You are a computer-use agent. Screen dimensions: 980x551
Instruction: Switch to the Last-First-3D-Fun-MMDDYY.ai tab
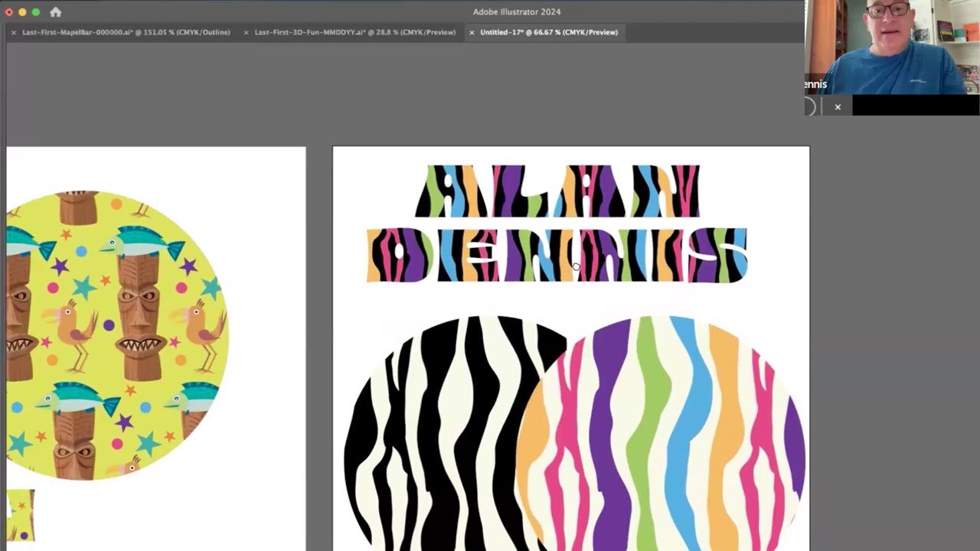[x=354, y=32]
